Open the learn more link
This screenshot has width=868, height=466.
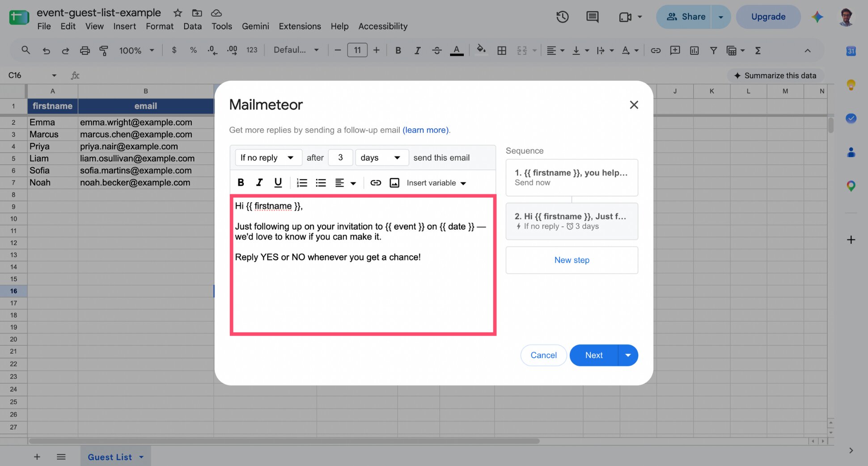(426, 130)
